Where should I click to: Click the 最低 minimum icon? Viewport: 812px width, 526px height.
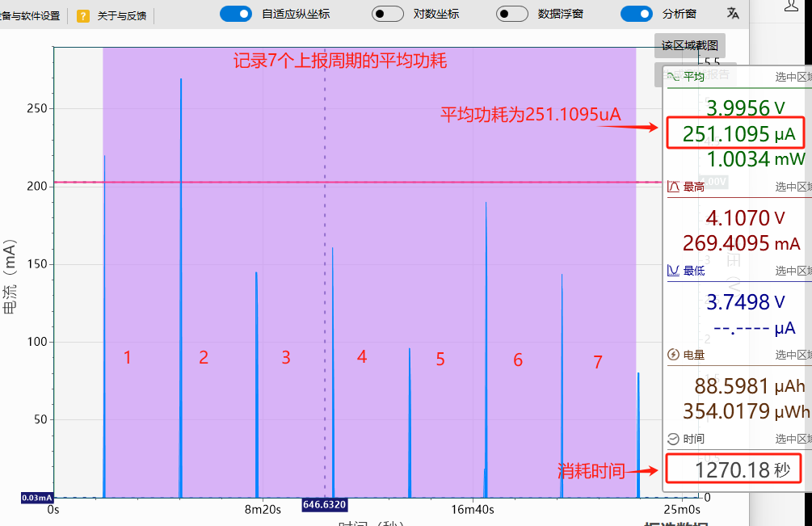(x=673, y=270)
